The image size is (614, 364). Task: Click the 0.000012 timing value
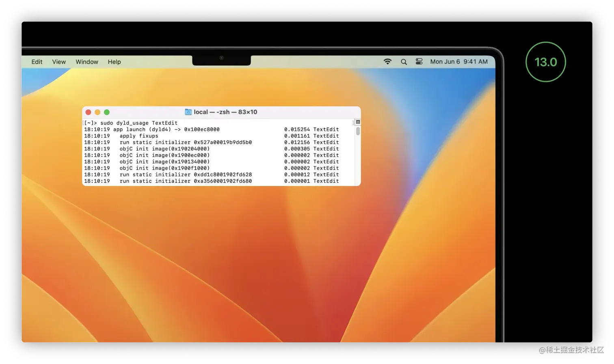point(297,175)
